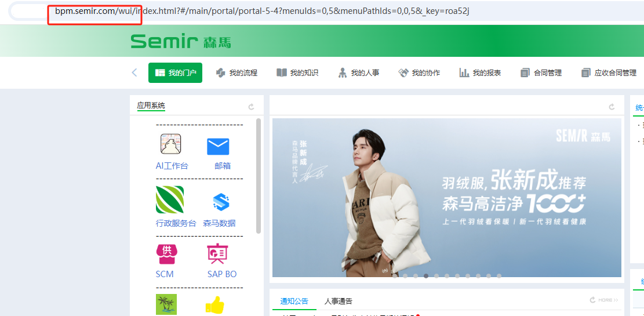Select 我的门户 in the navigation bar
This screenshot has width=644, height=316.
click(x=176, y=72)
